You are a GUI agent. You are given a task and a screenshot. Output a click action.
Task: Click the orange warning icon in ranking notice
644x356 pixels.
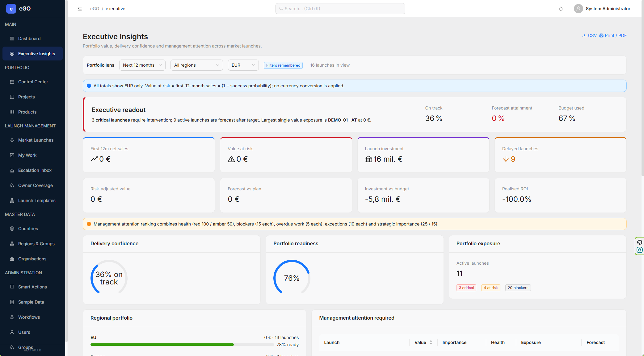(89, 224)
